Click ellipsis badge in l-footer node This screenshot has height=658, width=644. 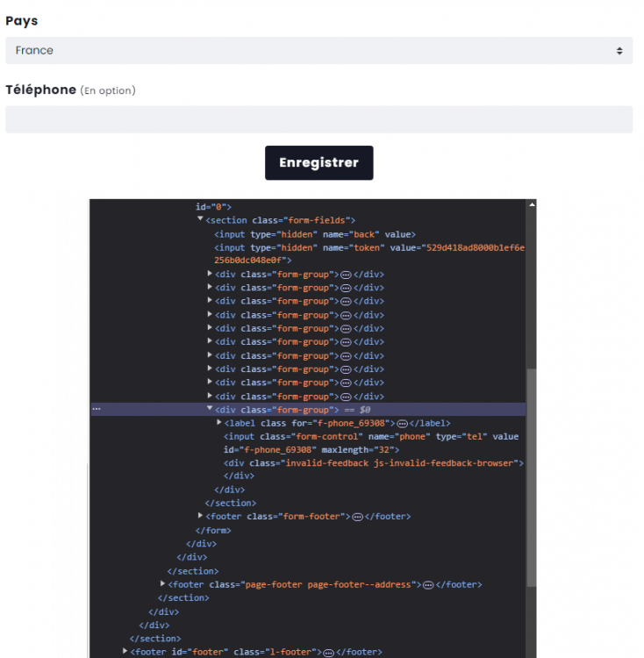[328, 652]
